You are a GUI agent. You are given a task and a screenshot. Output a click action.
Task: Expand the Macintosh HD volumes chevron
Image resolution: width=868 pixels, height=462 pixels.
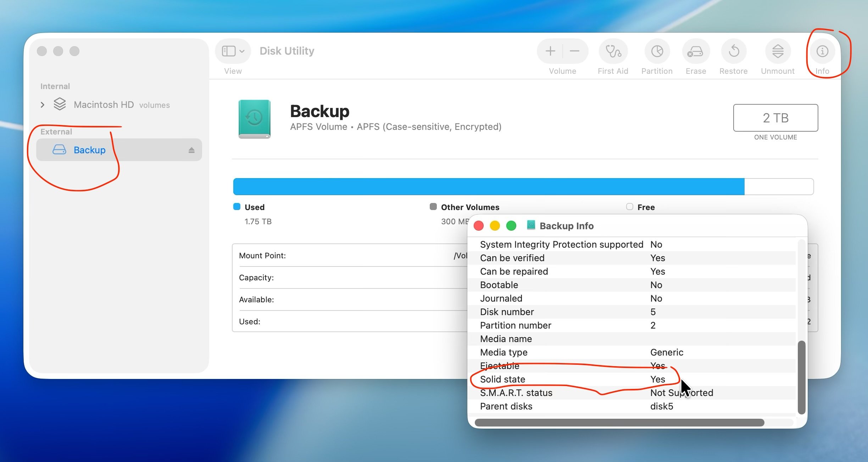[43, 105]
